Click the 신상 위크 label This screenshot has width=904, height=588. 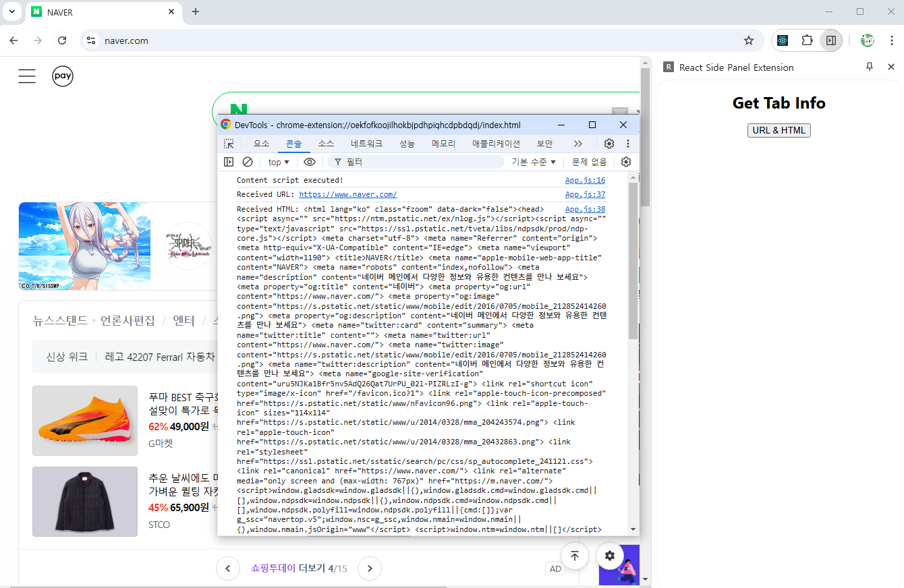pyautogui.click(x=67, y=357)
